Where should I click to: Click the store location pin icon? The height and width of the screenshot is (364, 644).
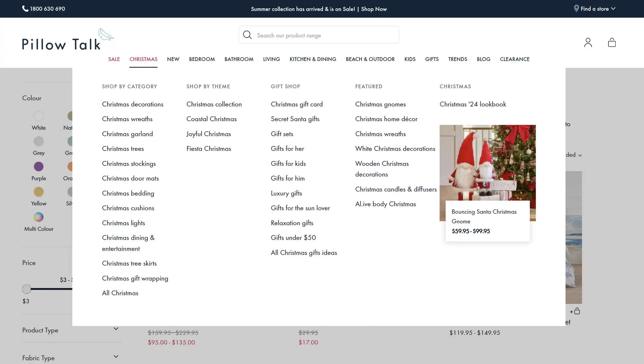(x=576, y=9)
